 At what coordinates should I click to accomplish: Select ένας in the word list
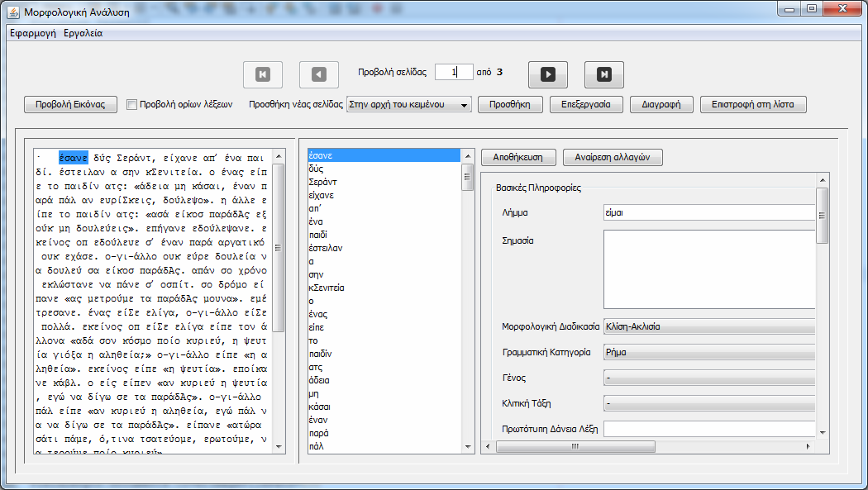click(384, 315)
